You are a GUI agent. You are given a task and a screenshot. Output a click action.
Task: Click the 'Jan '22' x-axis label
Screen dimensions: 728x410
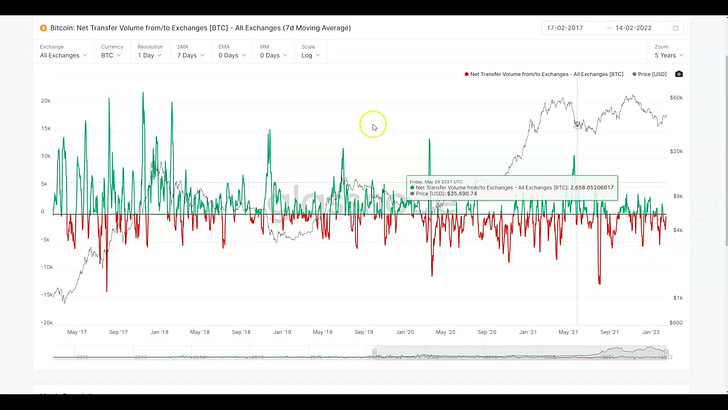coord(650,332)
